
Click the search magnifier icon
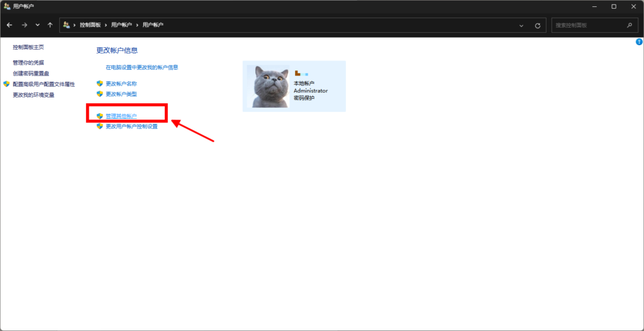tap(629, 25)
